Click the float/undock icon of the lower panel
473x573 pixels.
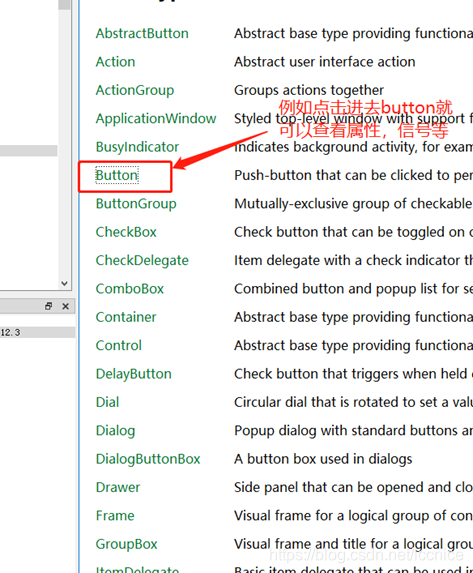(x=48, y=306)
